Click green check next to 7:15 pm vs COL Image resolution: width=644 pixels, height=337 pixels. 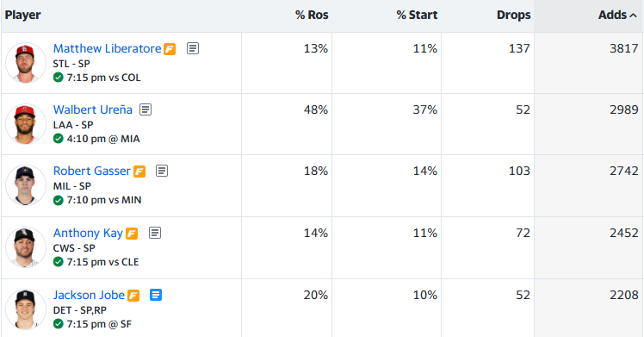pyautogui.click(x=59, y=78)
